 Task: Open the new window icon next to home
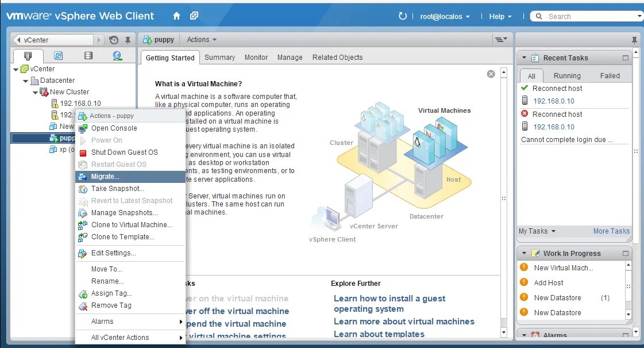[194, 16]
